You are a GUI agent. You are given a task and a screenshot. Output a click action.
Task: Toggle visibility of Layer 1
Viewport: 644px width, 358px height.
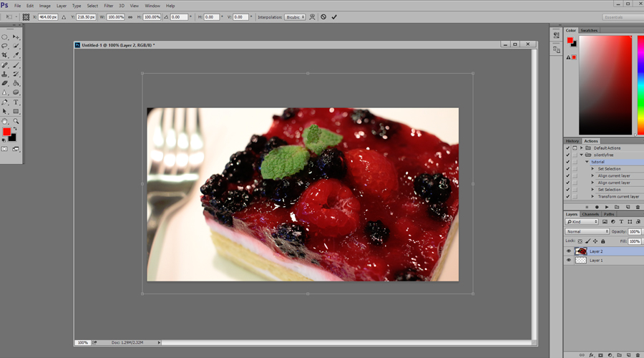click(x=569, y=261)
